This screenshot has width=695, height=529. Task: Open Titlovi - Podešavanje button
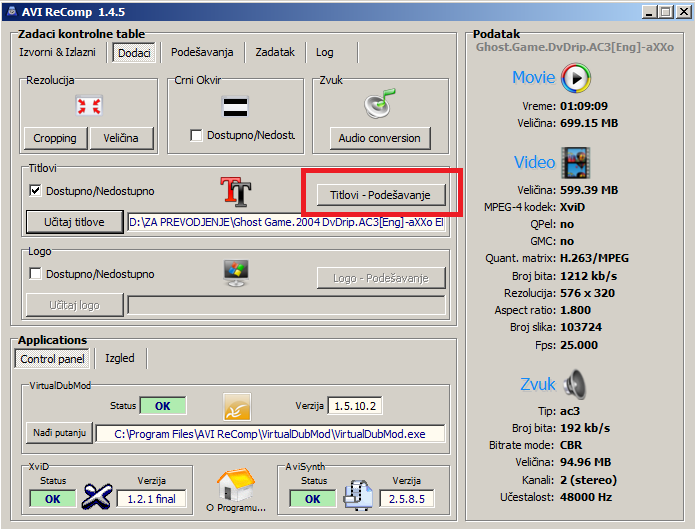point(381,195)
